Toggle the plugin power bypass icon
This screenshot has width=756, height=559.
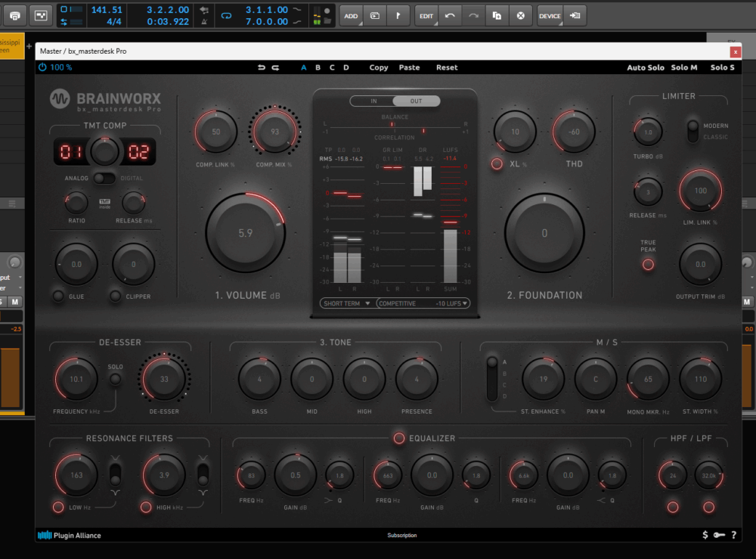coord(42,67)
